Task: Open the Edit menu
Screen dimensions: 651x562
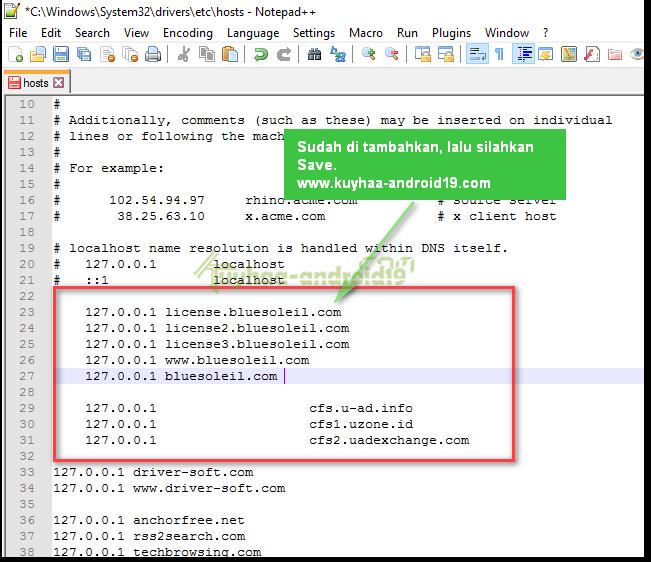Action: [x=51, y=33]
